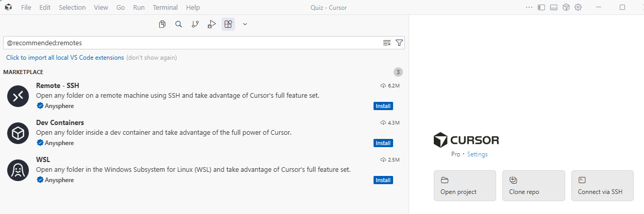Image resolution: width=644 pixels, height=214 pixels.
Task: Click Anysphere publisher under Dev Containers
Action: [59, 143]
